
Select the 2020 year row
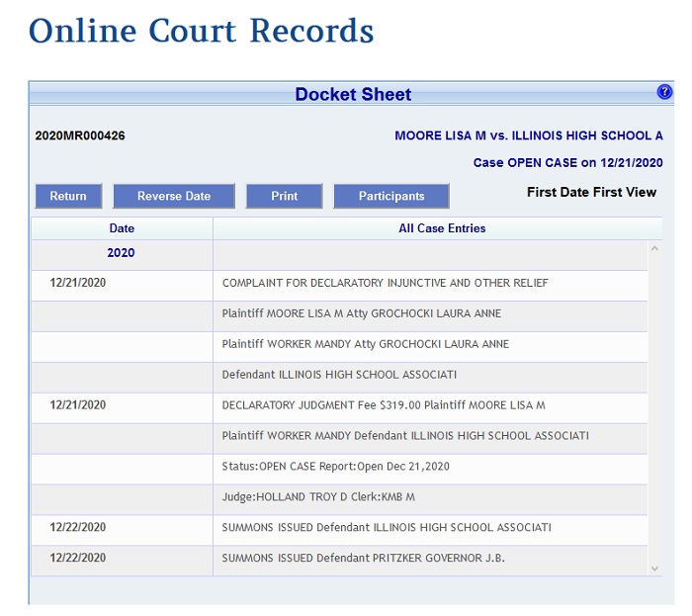122,253
